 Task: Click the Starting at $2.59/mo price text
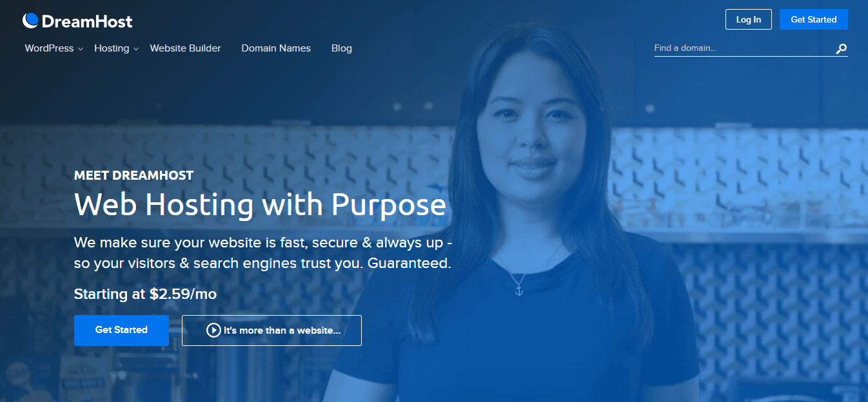(145, 294)
